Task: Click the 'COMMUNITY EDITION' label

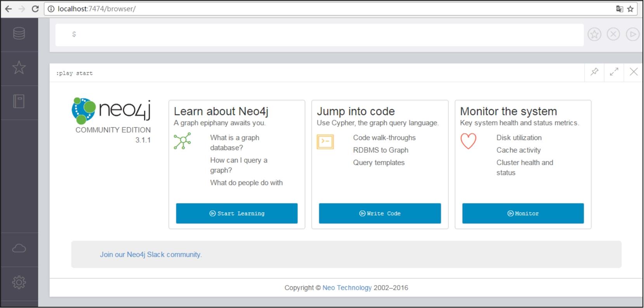Action: point(113,130)
